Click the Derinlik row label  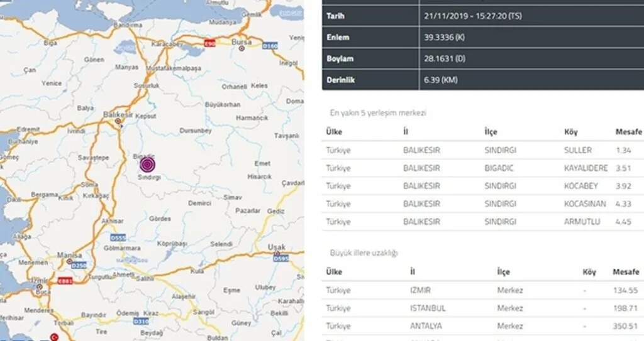pos(340,80)
